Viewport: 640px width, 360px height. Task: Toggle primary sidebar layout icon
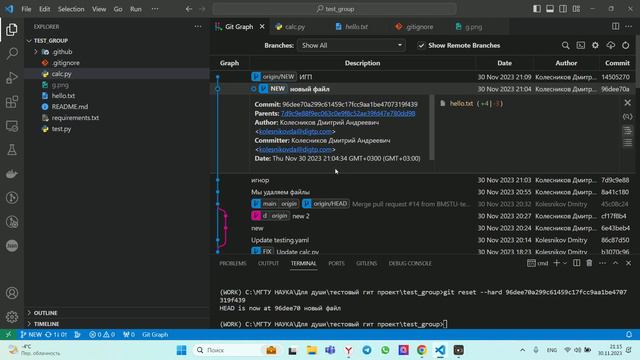pyautogui.click(x=537, y=9)
